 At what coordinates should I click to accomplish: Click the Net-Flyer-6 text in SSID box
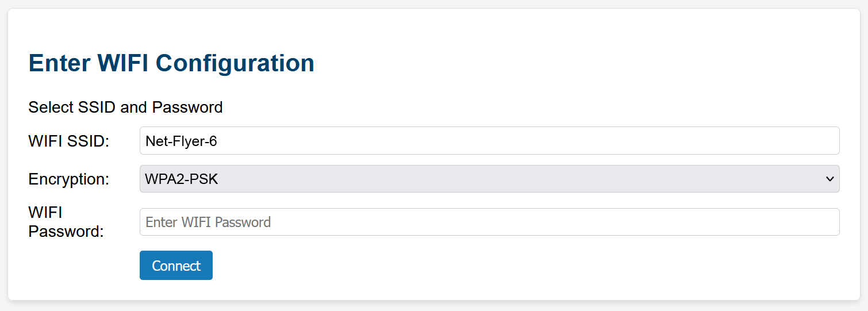point(181,141)
